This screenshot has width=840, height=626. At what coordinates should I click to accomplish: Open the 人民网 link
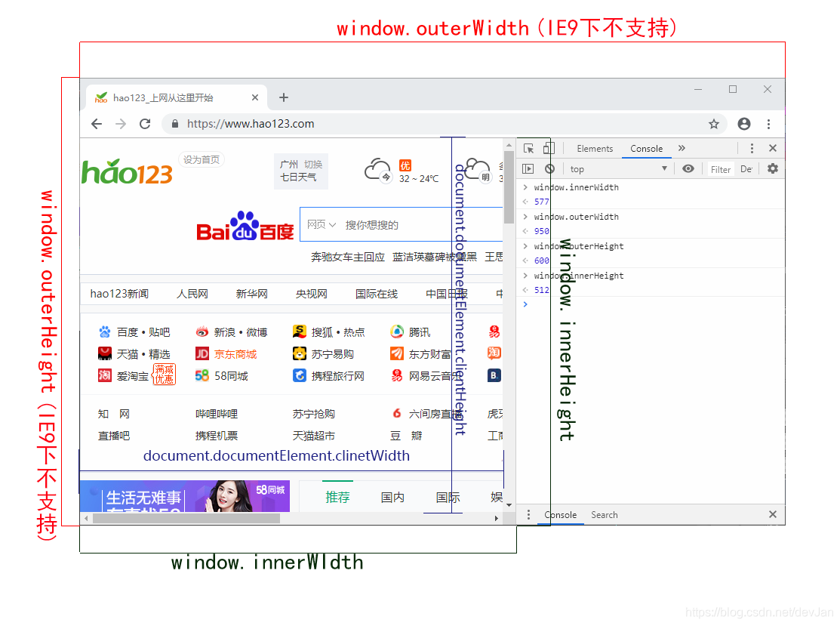tap(192, 294)
